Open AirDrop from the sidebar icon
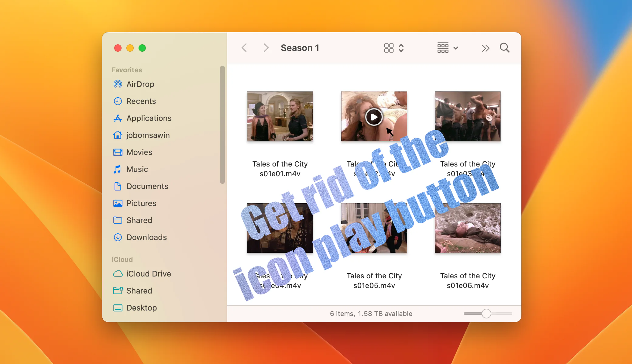632x364 pixels. (118, 84)
